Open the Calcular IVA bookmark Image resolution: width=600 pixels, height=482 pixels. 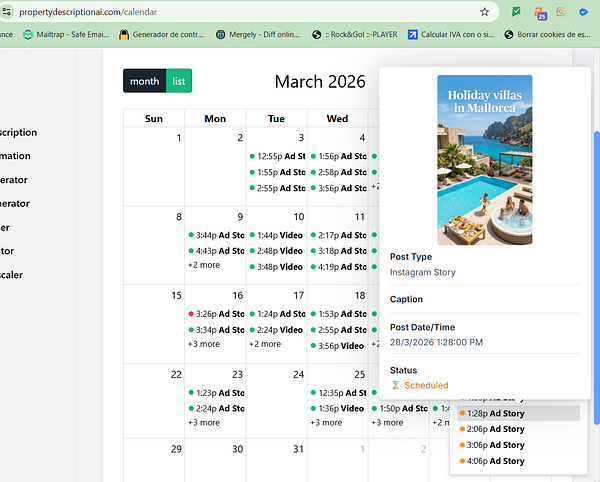click(x=451, y=34)
